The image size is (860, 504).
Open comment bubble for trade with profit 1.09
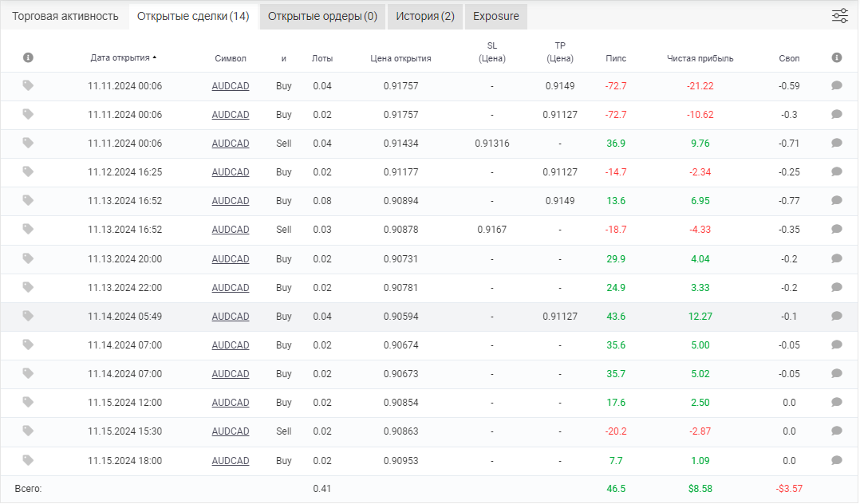coord(836,460)
